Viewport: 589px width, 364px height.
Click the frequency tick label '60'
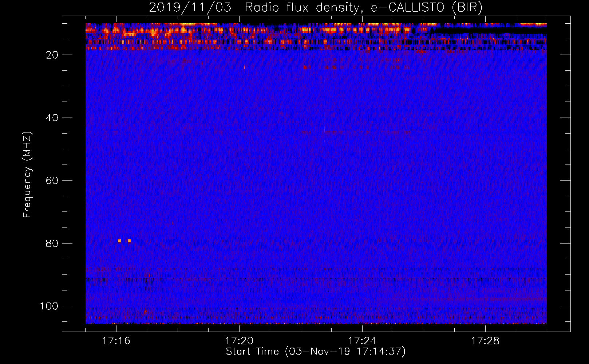pyautogui.click(x=52, y=181)
